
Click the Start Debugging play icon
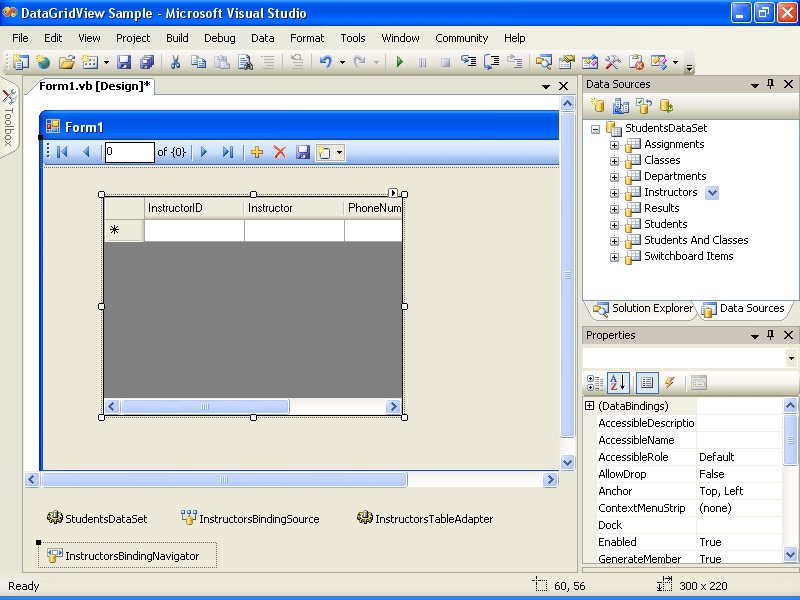tap(400, 62)
